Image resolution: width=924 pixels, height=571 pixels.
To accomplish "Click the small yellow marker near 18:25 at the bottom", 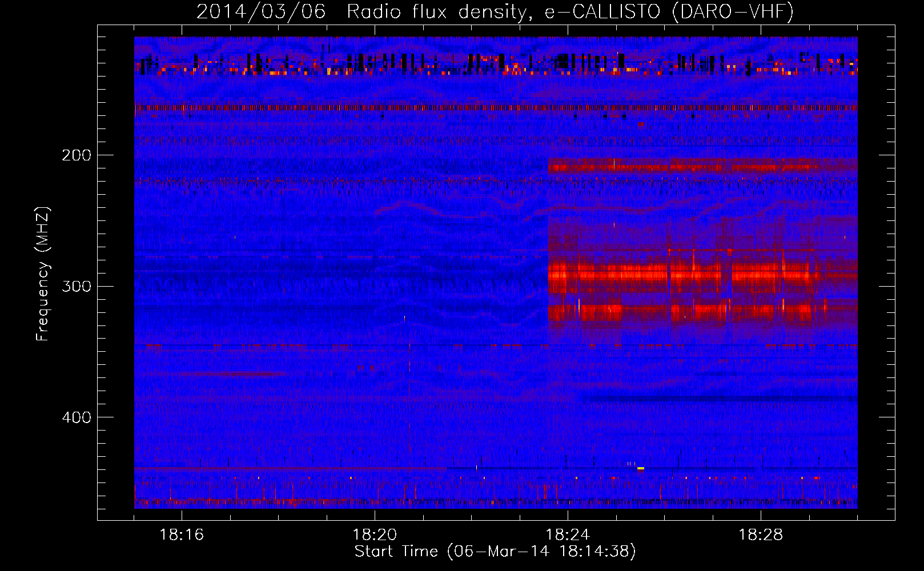I will pyautogui.click(x=641, y=468).
